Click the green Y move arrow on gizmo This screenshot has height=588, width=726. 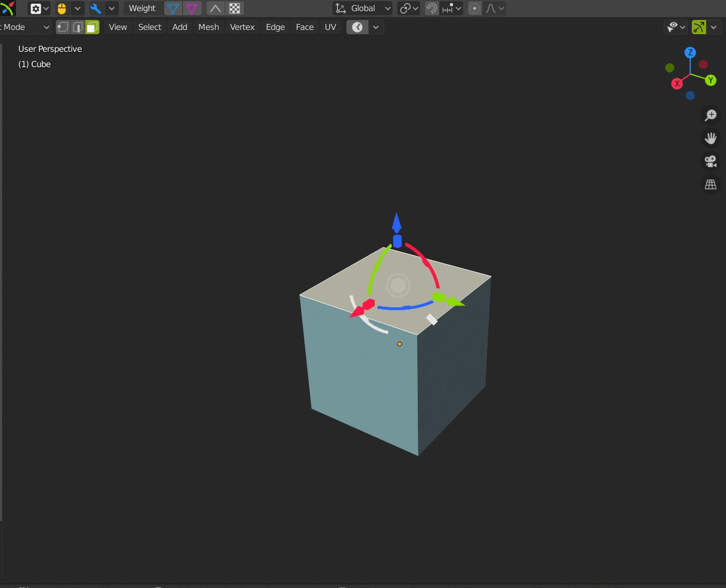tap(455, 302)
